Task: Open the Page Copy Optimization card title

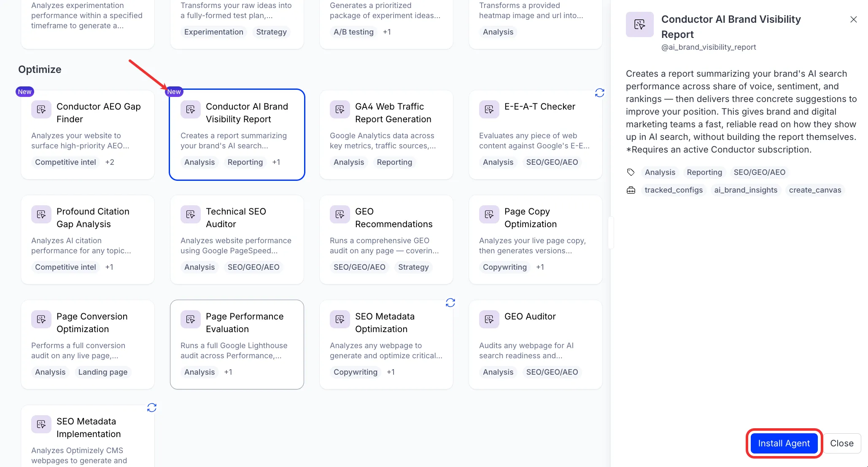Action: [531, 218]
